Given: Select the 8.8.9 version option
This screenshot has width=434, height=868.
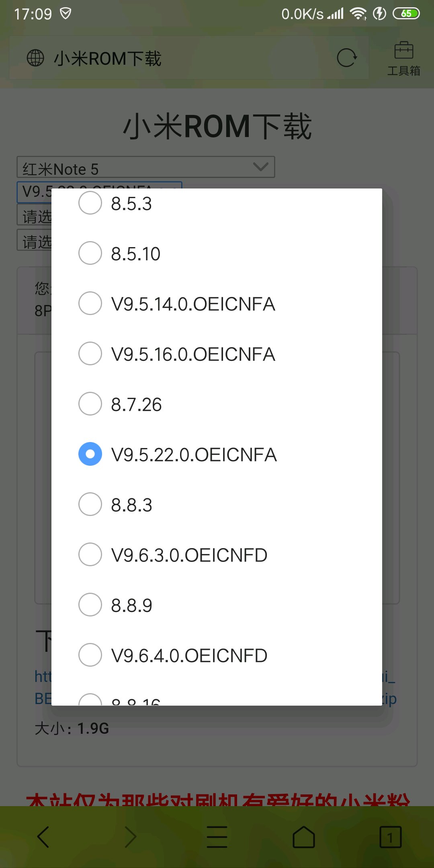Looking at the screenshot, I should [217, 605].
